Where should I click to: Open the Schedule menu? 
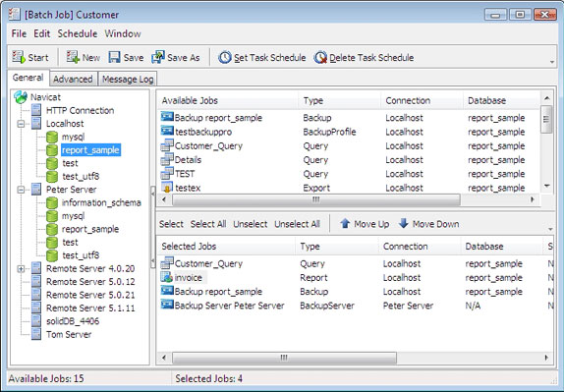pos(78,33)
